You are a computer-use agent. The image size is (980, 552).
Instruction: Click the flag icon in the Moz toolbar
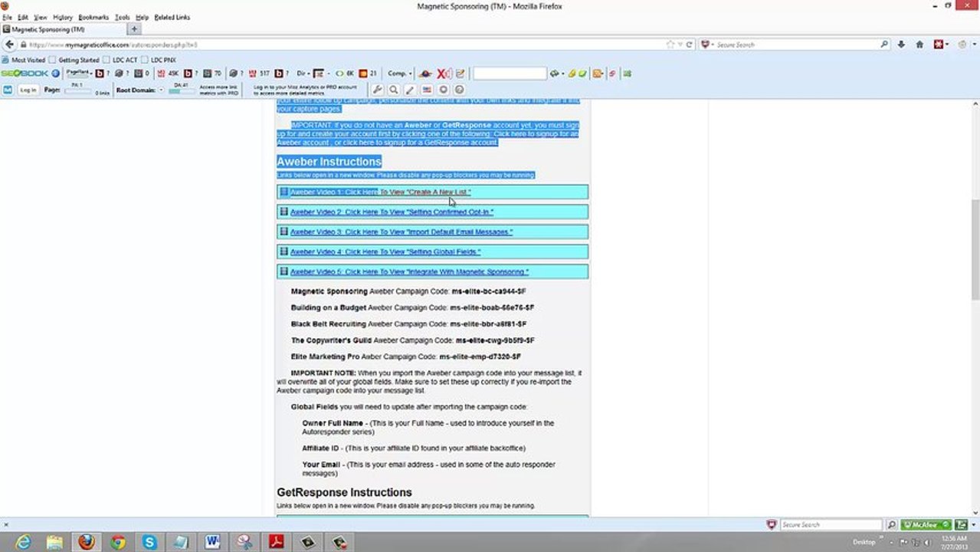click(427, 90)
